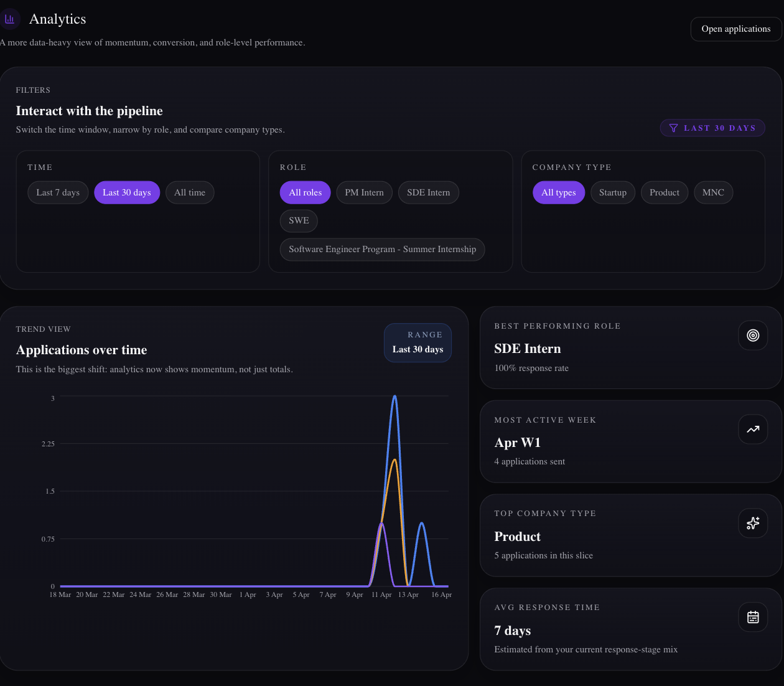Click the calendar icon on Avg Response Time
This screenshot has height=686, width=784.
pyautogui.click(x=753, y=617)
